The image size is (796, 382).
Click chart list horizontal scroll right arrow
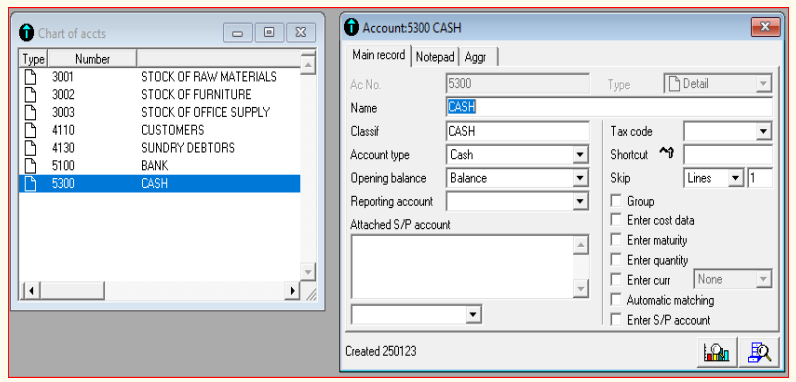[292, 291]
